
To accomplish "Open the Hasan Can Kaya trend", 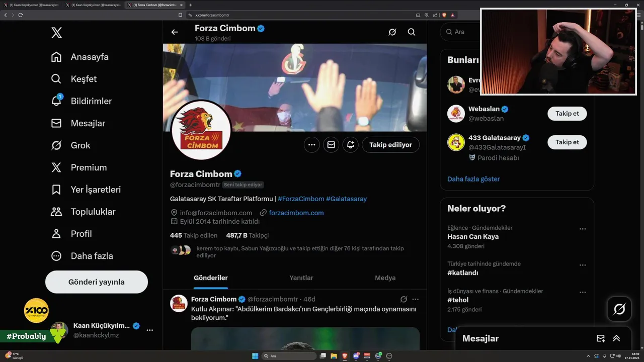I will (473, 237).
